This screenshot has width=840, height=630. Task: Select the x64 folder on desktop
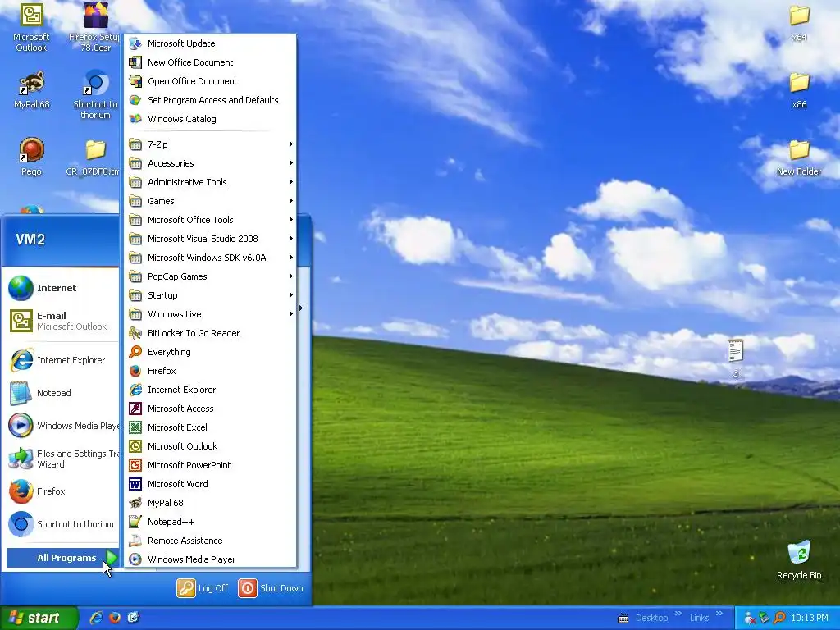(x=799, y=24)
